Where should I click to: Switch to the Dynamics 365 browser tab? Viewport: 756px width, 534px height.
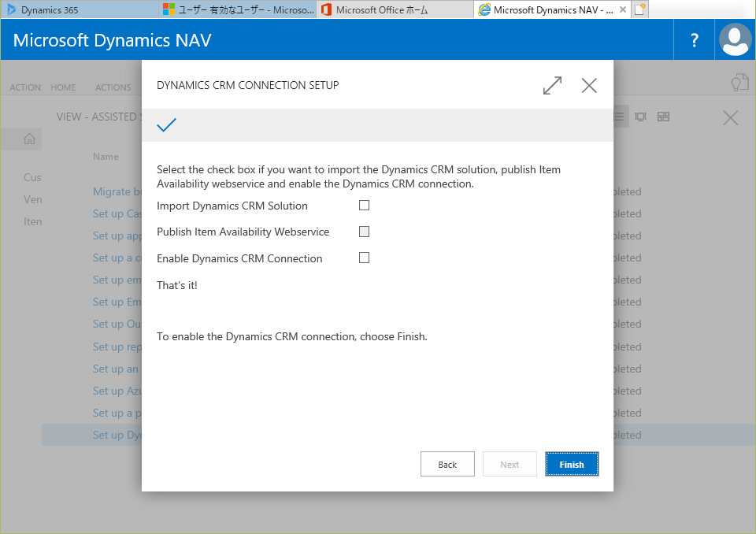(x=77, y=9)
